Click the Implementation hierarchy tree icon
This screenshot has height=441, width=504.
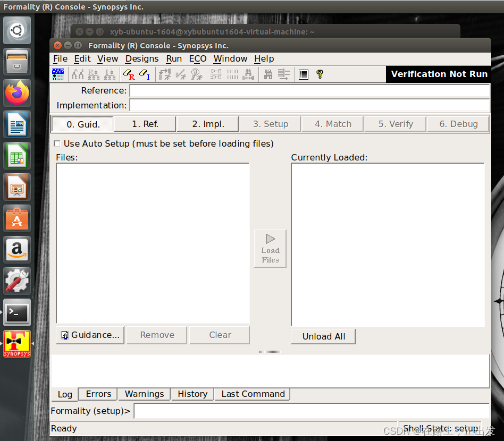coord(110,74)
